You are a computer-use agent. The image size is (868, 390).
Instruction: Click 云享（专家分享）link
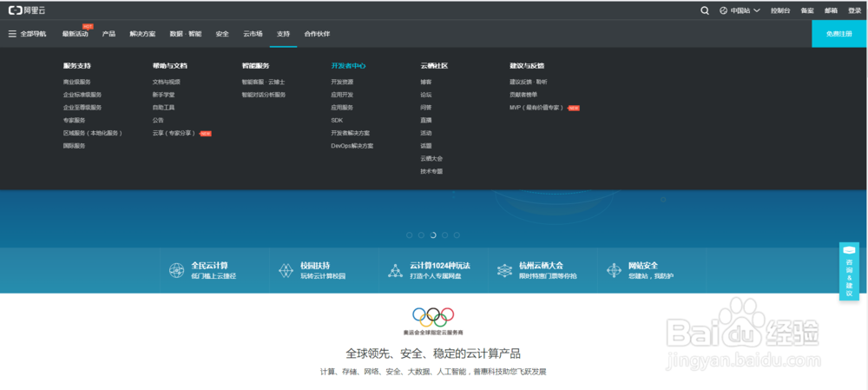(x=175, y=133)
